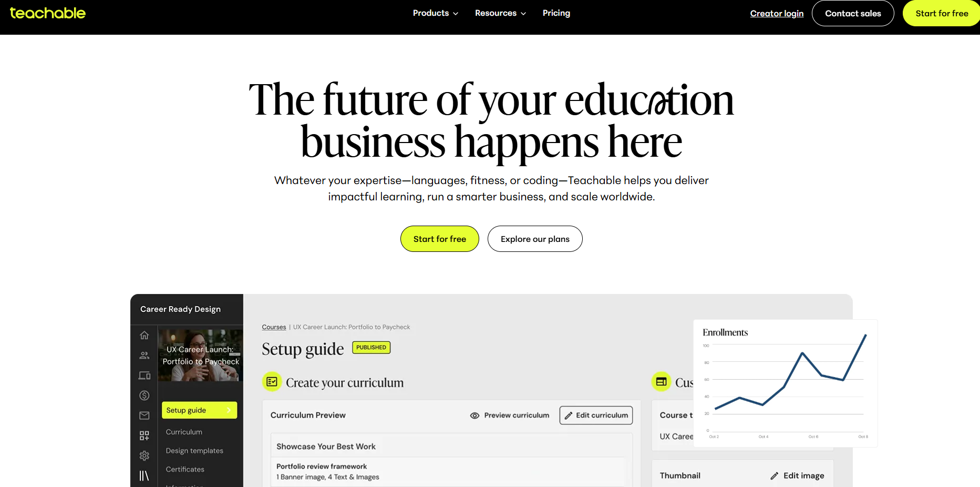Click the home icon in sidebar
Viewport: 980px width, 487px height.
[145, 336]
